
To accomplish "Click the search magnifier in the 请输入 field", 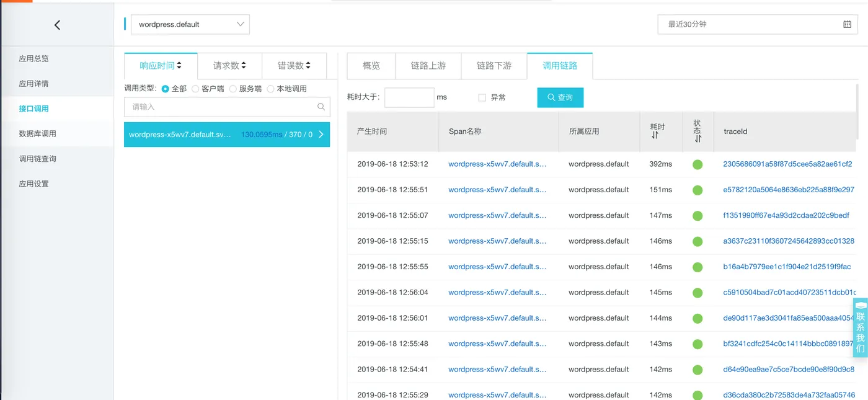I will point(321,107).
